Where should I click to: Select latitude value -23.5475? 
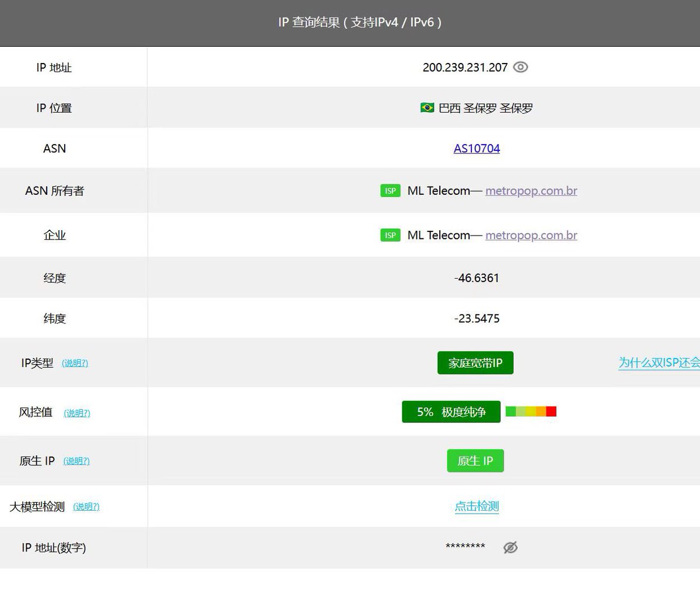coord(477,319)
